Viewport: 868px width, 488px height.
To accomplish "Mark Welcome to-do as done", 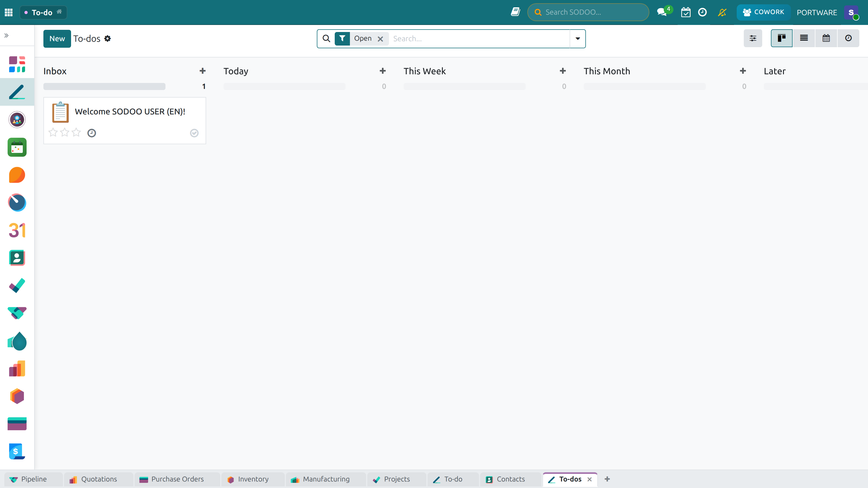I will point(194,133).
